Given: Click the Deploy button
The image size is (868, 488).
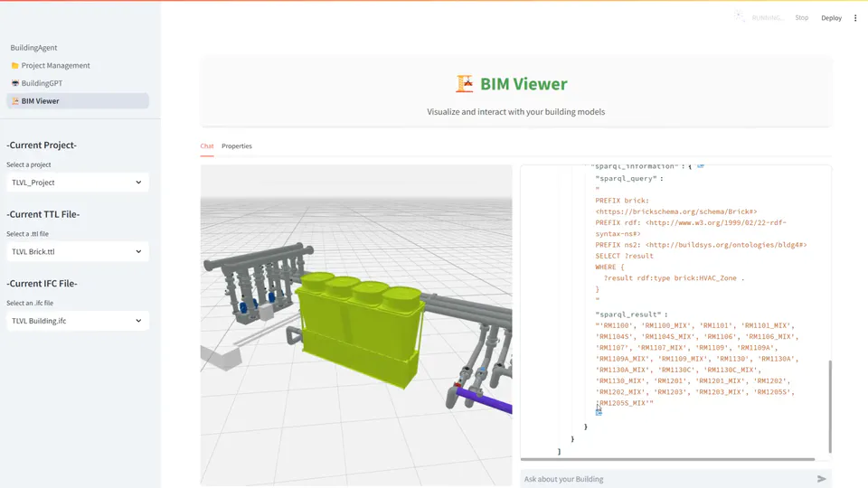Looking at the screenshot, I should (x=831, y=18).
